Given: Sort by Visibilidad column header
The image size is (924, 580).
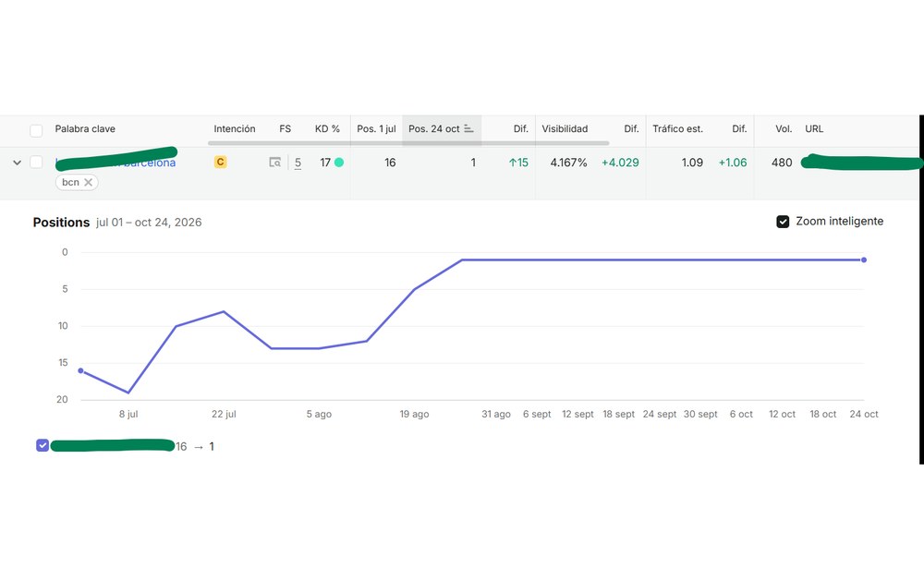Looking at the screenshot, I should (x=565, y=129).
